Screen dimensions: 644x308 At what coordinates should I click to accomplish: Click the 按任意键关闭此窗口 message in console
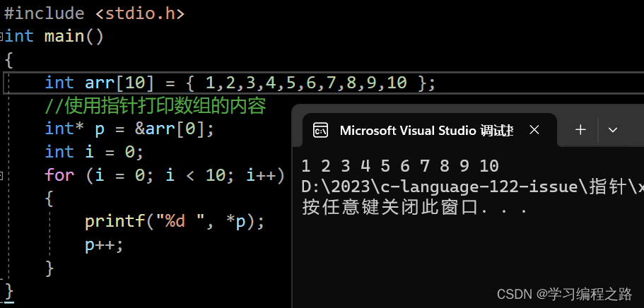415,208
